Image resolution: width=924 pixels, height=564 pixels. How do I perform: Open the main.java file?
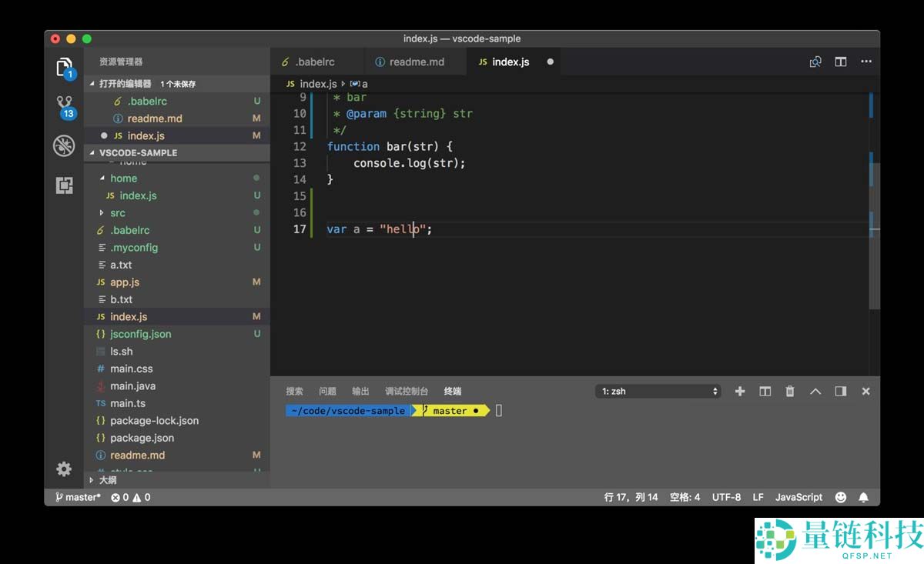pyautogui.click(x=177, y=386)
